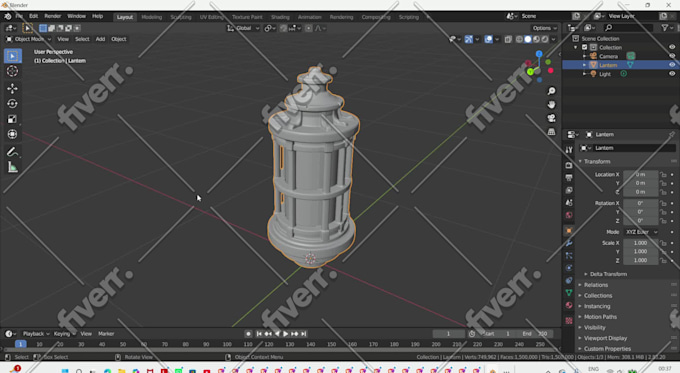Lock Location X property
Image resolution: width=680 pixels, height=373 pixels.
[663, 174]
